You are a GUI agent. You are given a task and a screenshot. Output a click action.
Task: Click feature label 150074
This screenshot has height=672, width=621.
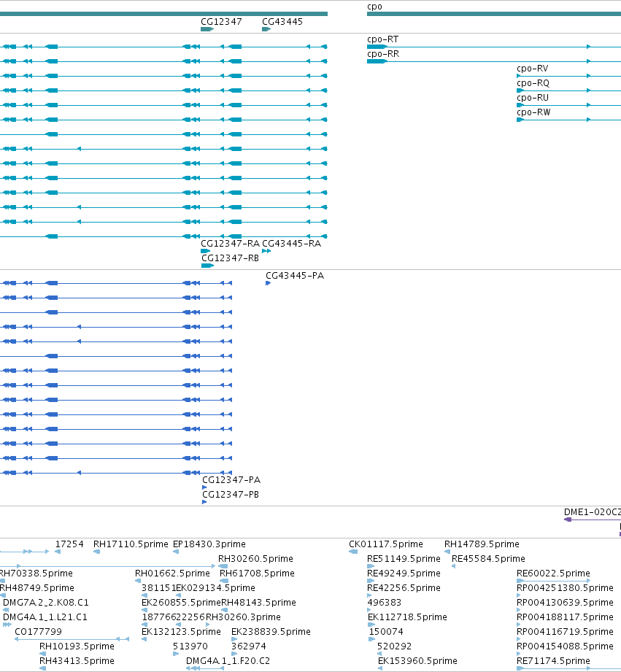point(386,632)
